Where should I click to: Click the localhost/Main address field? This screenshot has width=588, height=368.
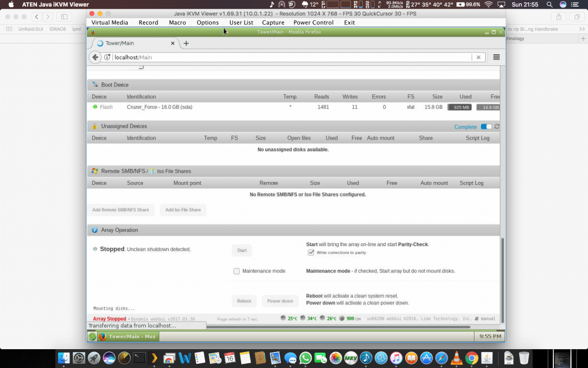[x=290, y=57]
